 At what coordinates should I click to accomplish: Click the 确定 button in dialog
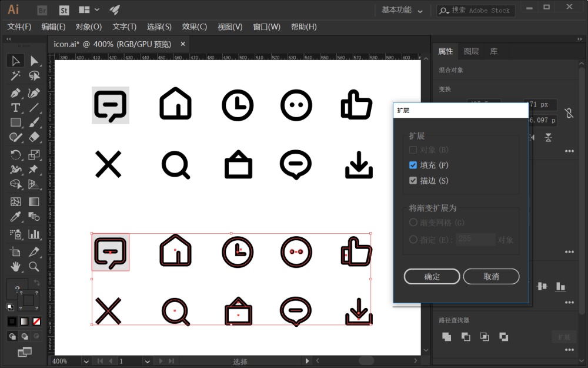pos(432,276)
